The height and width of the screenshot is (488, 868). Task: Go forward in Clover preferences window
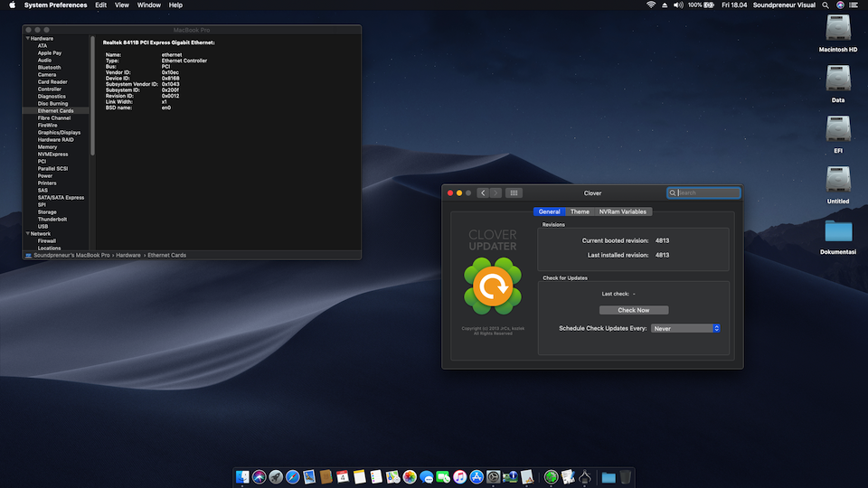click(495, 193)
